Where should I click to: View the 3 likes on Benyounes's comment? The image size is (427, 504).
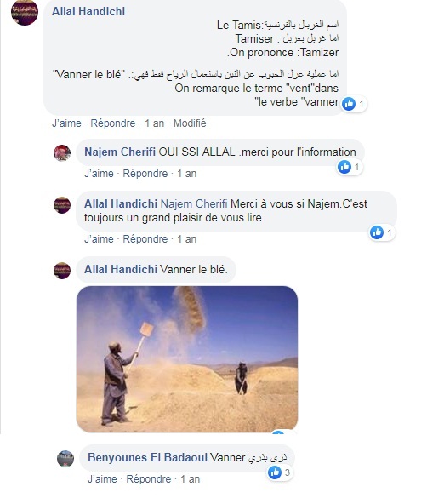point(280,472)
